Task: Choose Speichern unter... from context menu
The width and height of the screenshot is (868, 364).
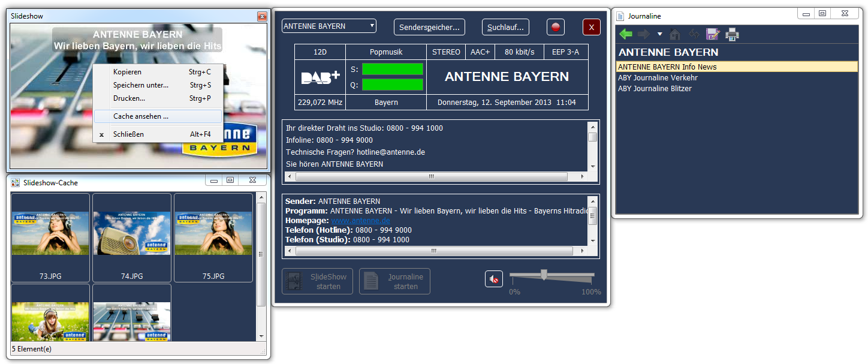Action: (x=158, y=85)
